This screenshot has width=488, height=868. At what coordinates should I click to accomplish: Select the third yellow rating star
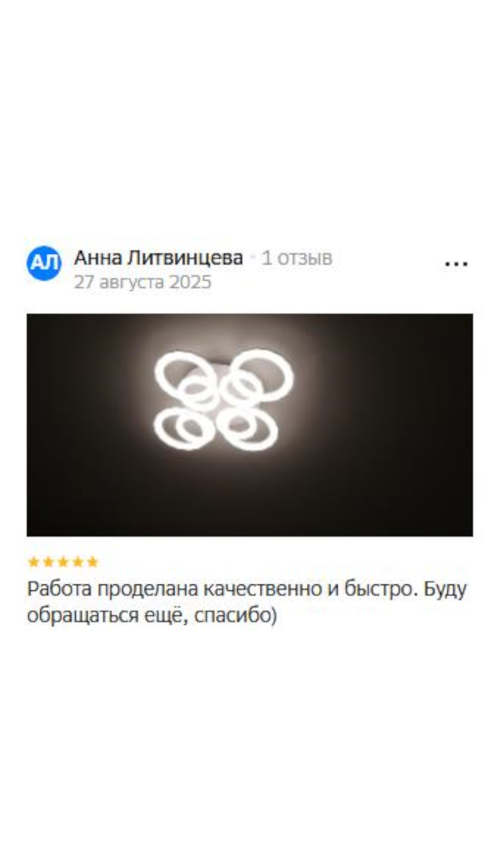63,562
